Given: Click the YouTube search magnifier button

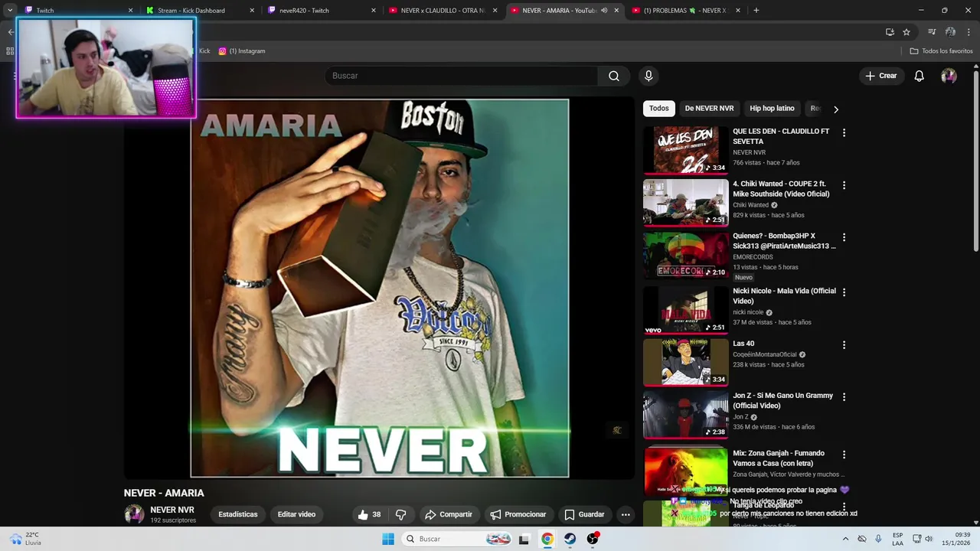Looking at the screenshot, I should (x=614, y=76).
